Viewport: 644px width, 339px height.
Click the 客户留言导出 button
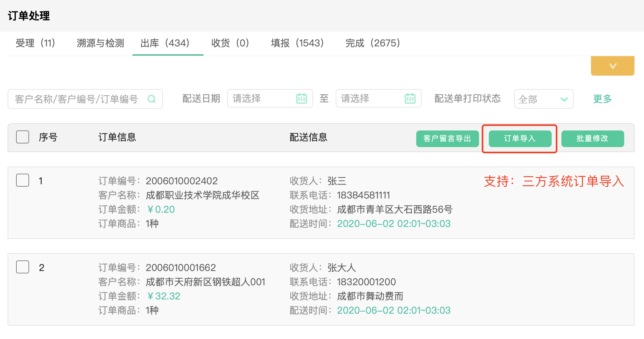(x=448, y=139)
